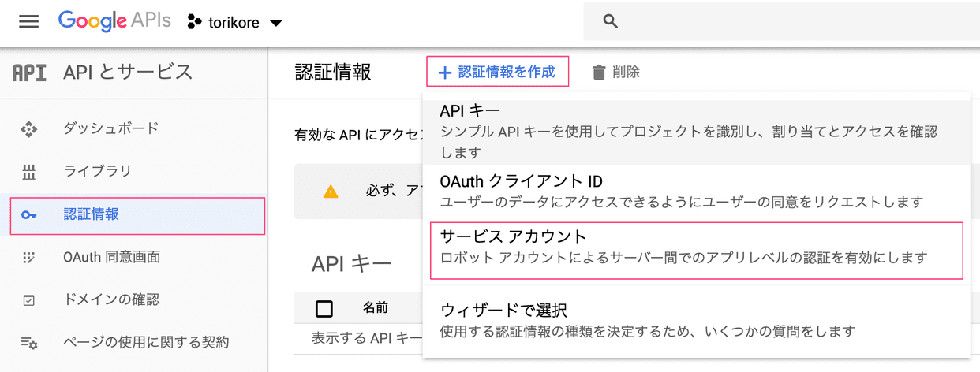Click the torikore project dots icon
Viewport: 980px width, 372px height.
tap(194, 23)
